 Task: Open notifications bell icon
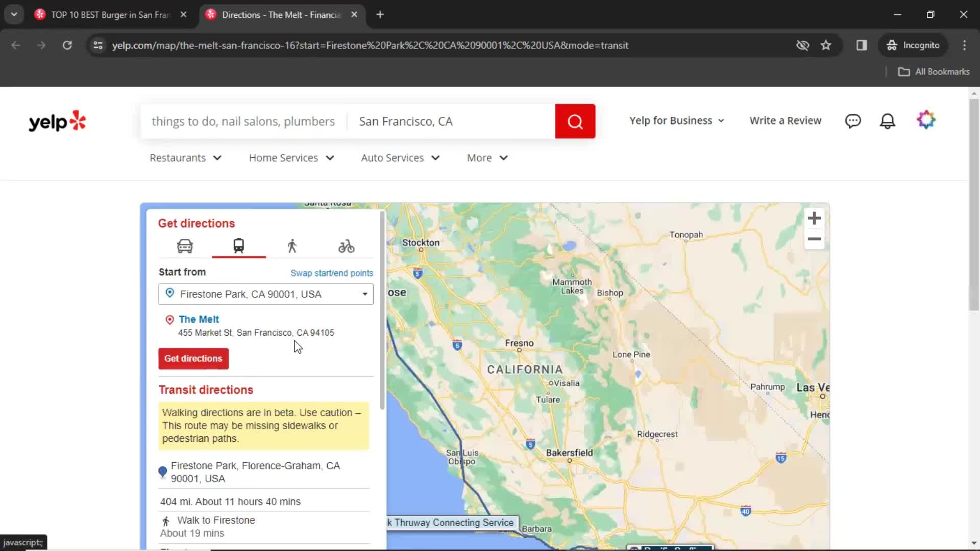(x=888, y=121)
